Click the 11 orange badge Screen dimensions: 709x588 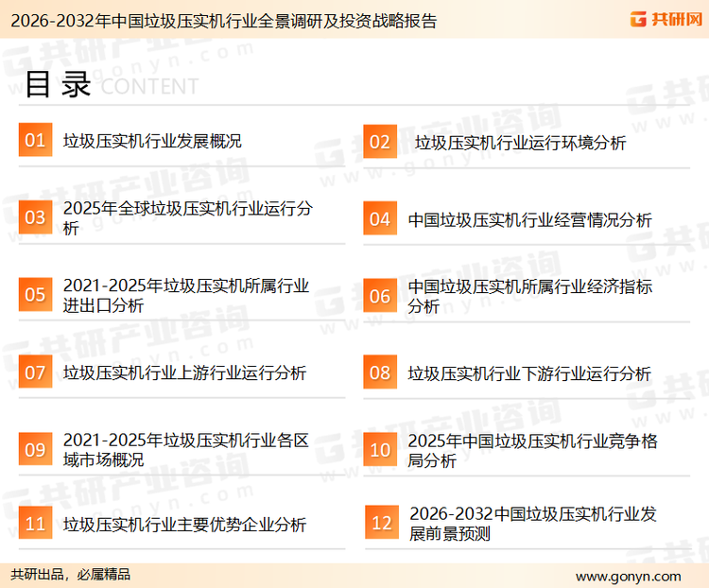click(35, 524)
